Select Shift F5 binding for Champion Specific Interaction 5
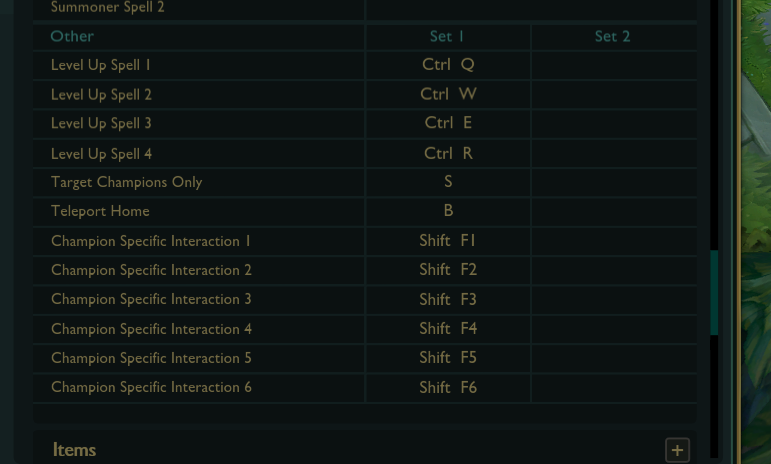The height and width of the screenshot is (464, 771). pyautogui.click(x=448, y=358)
